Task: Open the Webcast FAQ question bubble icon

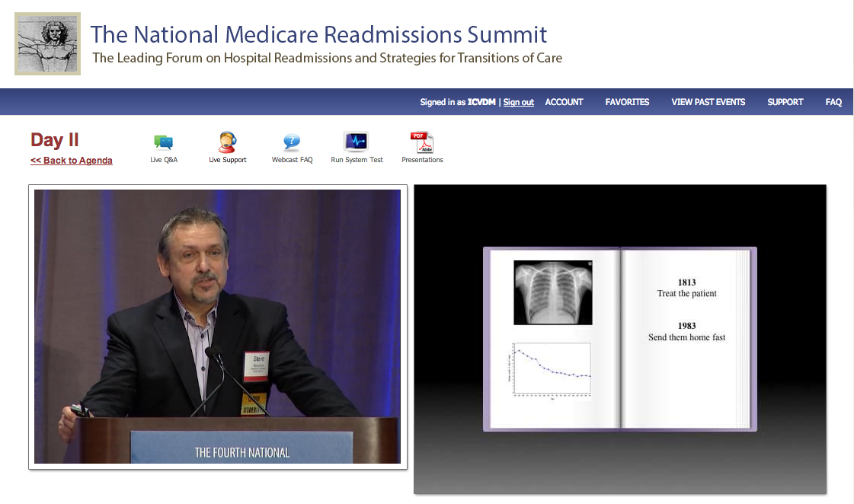Action: [x=292, y=142]
